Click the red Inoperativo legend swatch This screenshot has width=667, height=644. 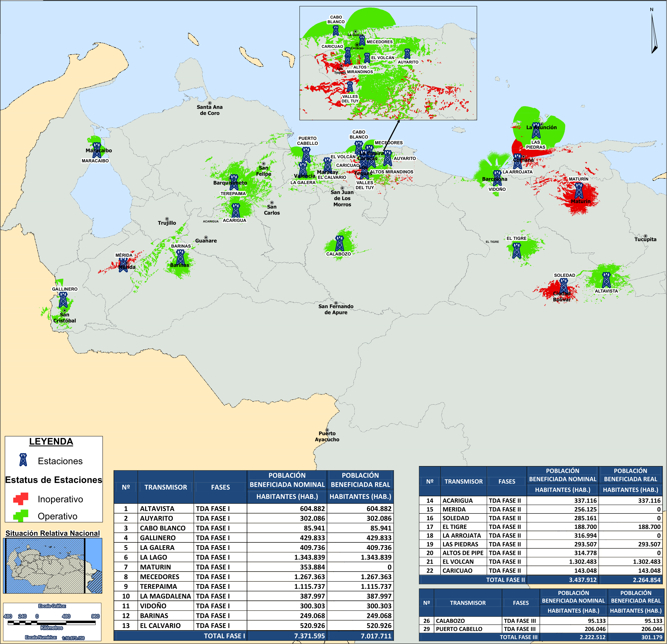coord(21,498)
